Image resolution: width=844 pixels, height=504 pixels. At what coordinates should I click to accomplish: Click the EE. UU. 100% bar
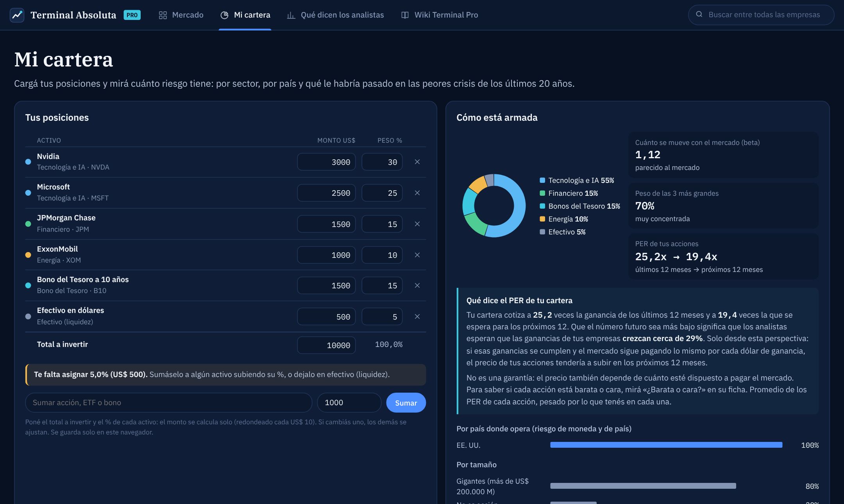(666, 445)
